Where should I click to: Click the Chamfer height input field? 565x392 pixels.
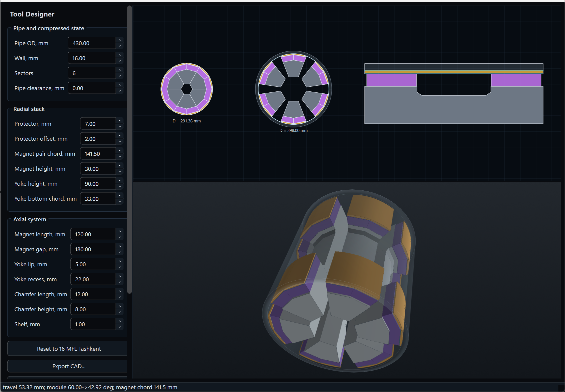[x=93, y=309]
